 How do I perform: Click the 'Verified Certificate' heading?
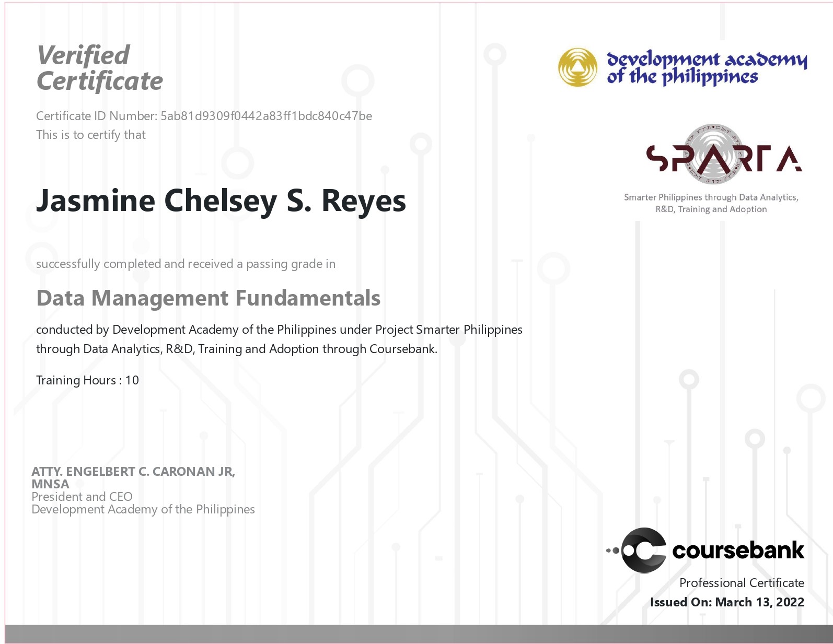(99, 68)
